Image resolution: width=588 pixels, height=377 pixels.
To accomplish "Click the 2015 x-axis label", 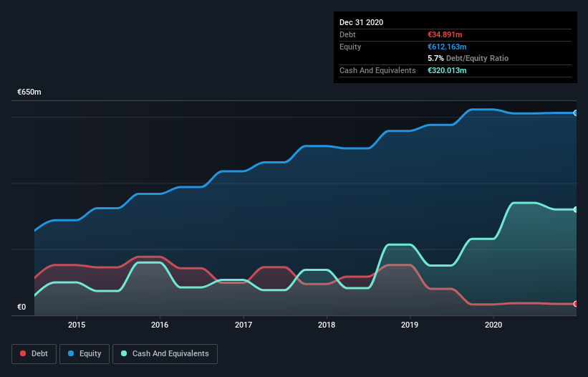I will (77, 325).
